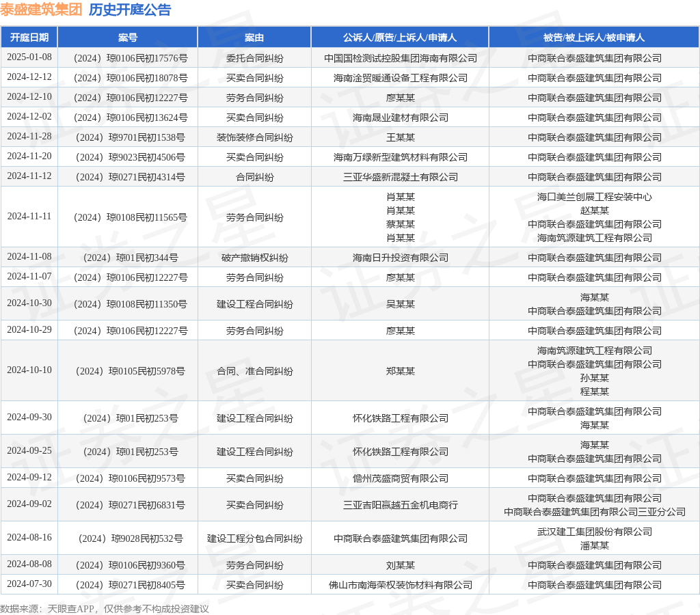Click defendant 孙某某

point(594,378)
